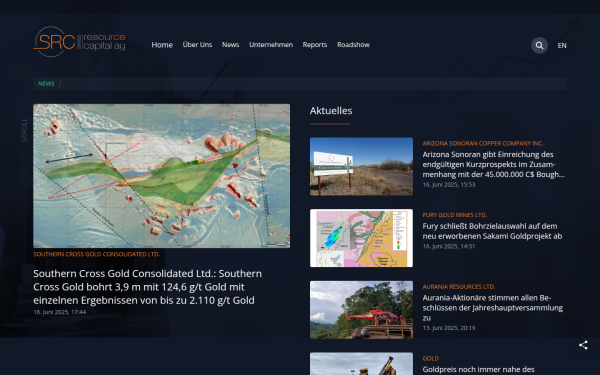Click the share icon
The width and height of the screenshot is (600, 375).
(583, 345)
